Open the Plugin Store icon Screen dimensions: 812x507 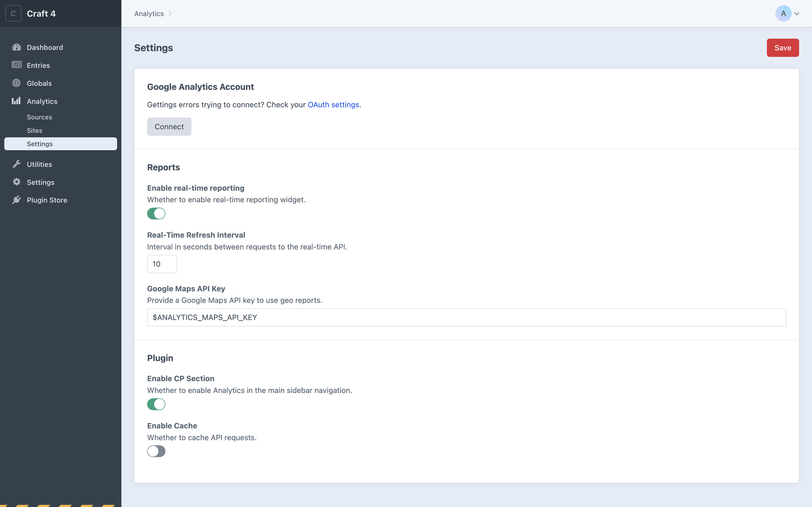pos(17,200)
